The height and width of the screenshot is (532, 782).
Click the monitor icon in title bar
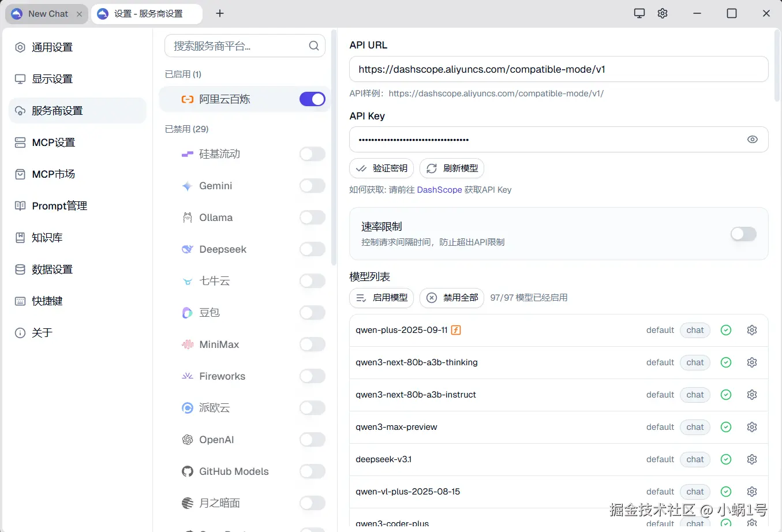click(x=639, y=13)
